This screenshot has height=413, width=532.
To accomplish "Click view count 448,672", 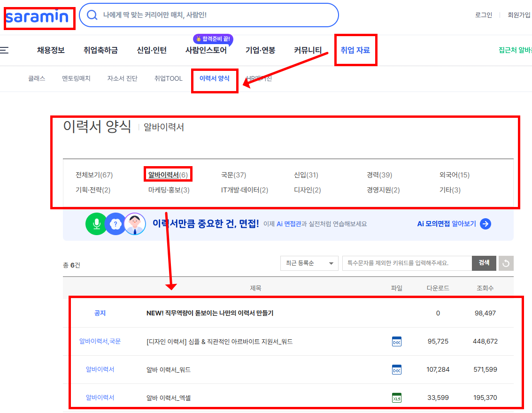I will 485,342.
